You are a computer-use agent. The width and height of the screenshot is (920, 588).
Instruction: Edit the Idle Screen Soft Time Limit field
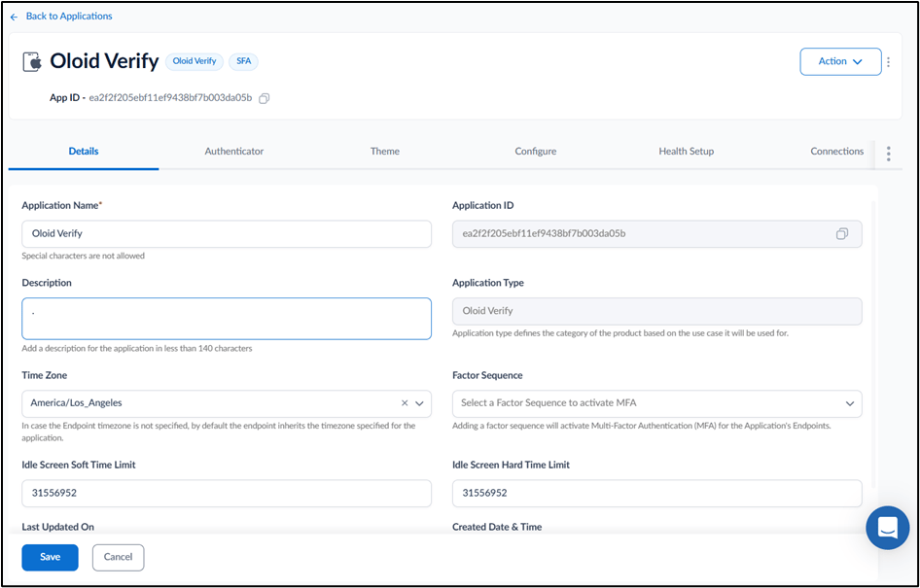pos(227,493)
